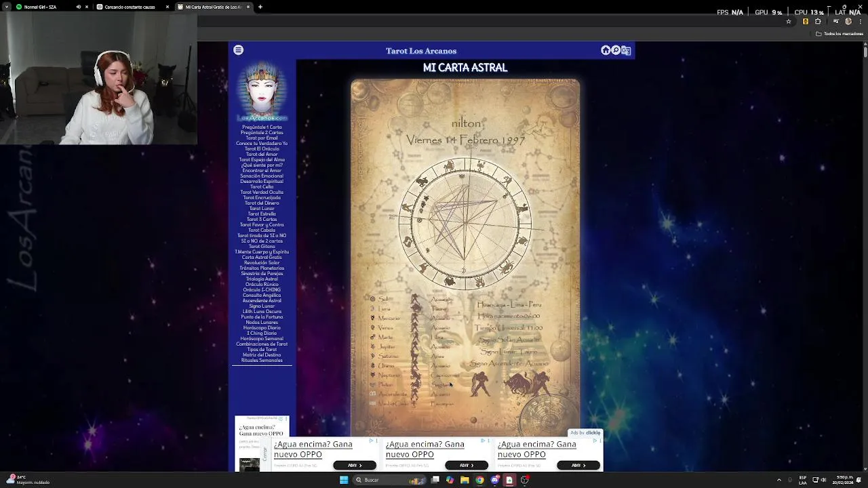Open 'Lilith Luna Oscura' link
This screenshot has width=868, height=488.
262,312
